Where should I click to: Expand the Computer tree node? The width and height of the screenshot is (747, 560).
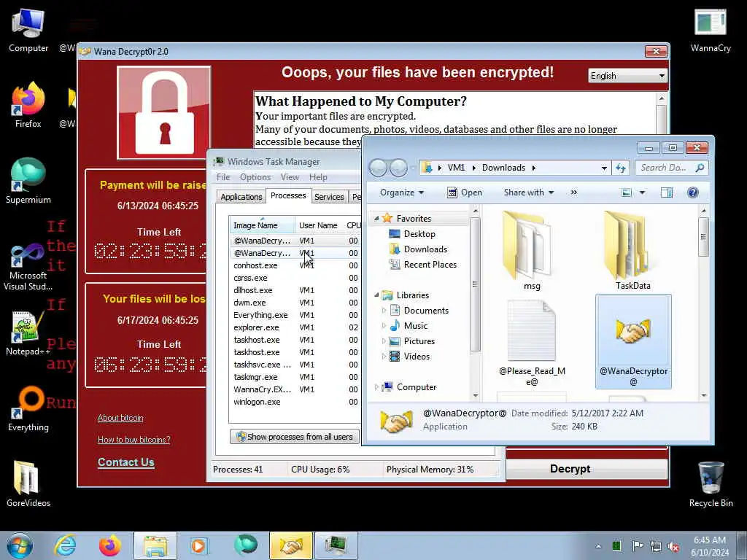(x=376, y=387)
